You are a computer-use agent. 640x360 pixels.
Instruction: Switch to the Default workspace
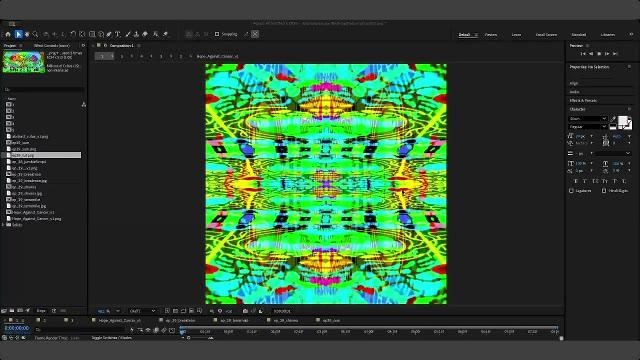[464, 35]
